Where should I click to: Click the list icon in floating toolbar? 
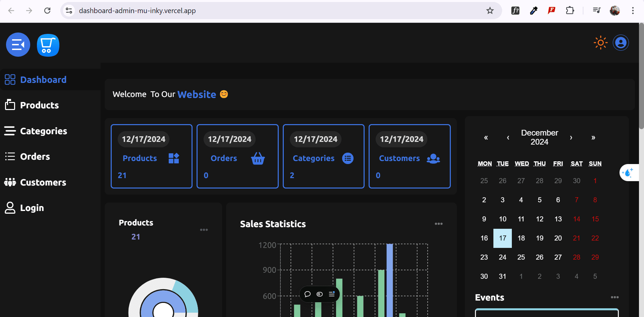click(332, 294)
